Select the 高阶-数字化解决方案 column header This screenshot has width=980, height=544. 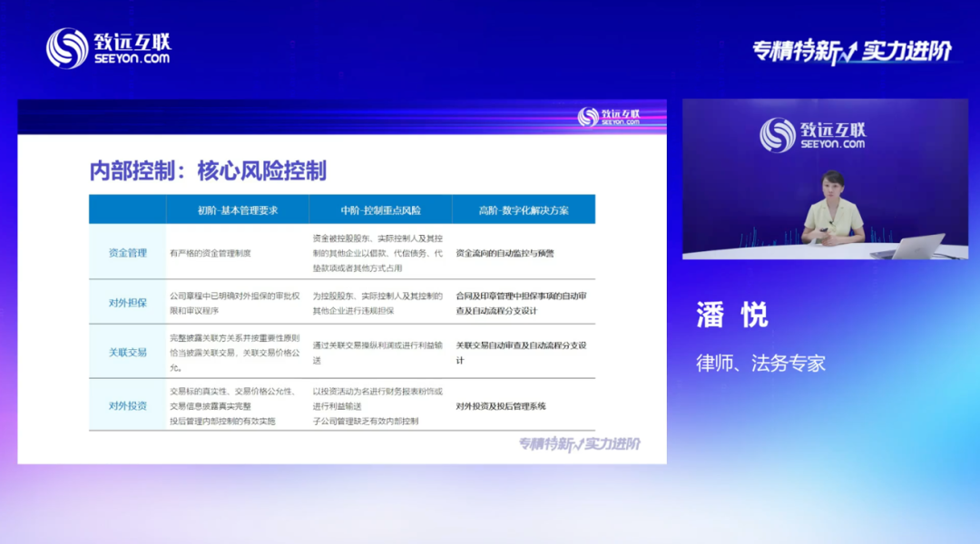(x=524, y=209)
